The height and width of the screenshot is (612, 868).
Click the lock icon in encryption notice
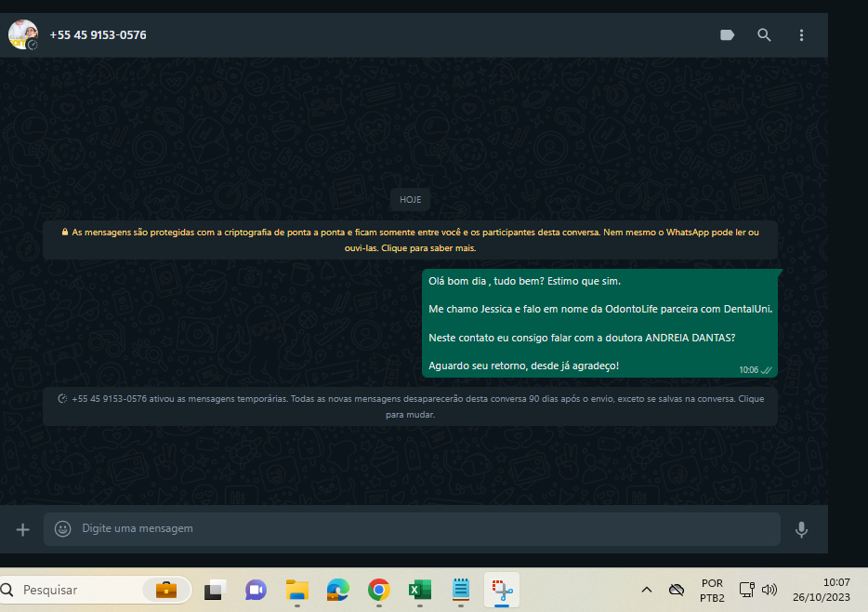pyautogui.click(x=65, y=233)
